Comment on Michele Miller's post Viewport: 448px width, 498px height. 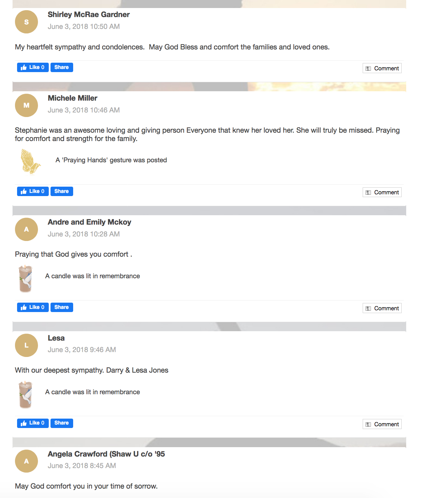pyautogui.click(x=382, y=192)
